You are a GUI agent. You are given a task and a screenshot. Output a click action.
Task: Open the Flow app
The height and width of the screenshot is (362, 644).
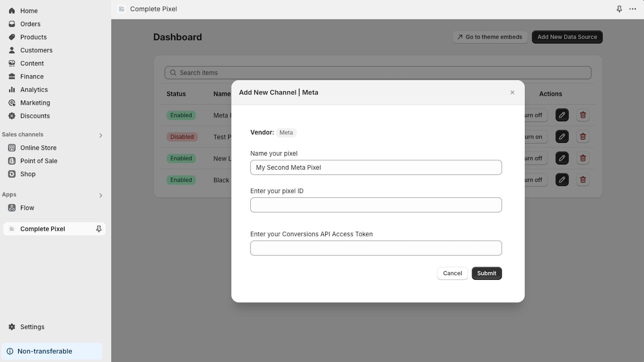coord(27,208)
